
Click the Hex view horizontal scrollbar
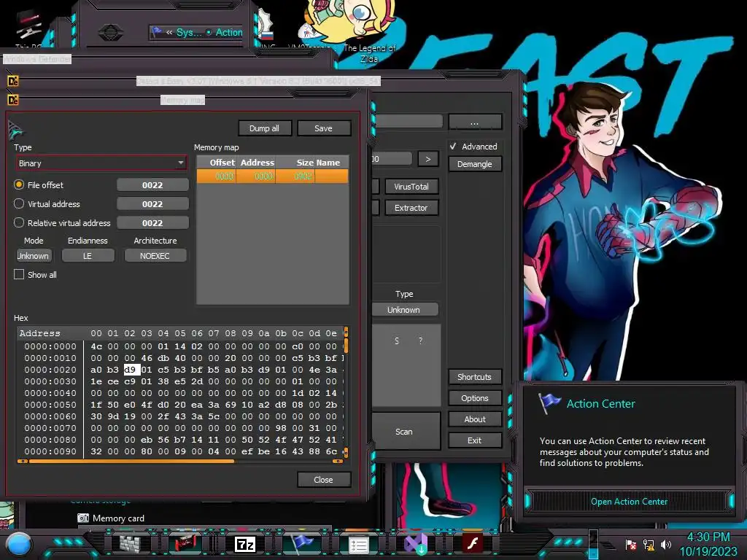[x=180, y=461]
